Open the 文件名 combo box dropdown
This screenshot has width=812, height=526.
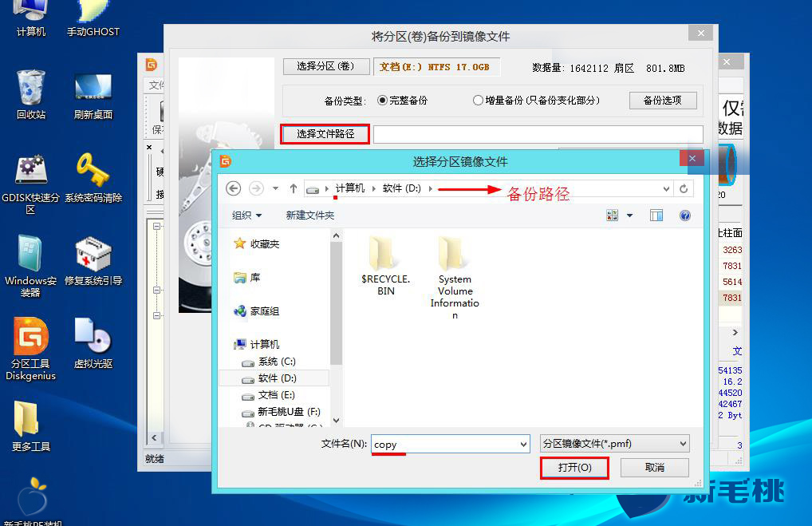point(523,444)
